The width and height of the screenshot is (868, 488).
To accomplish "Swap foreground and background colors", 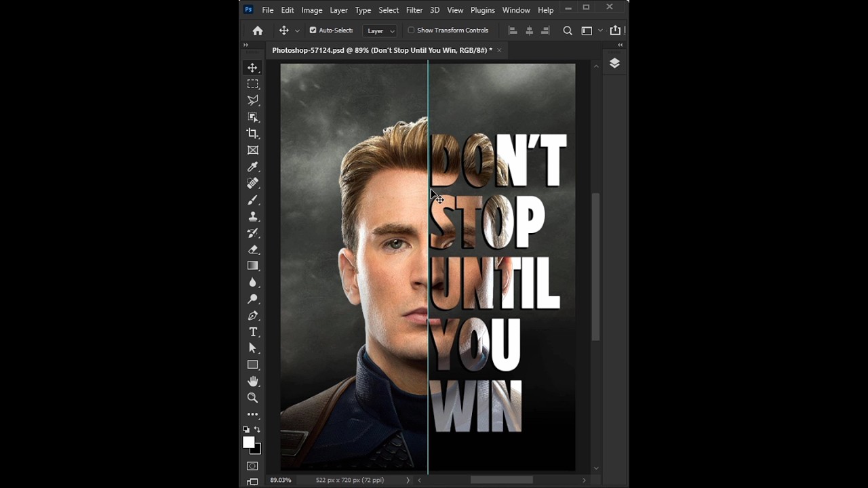I will point(257,430).
